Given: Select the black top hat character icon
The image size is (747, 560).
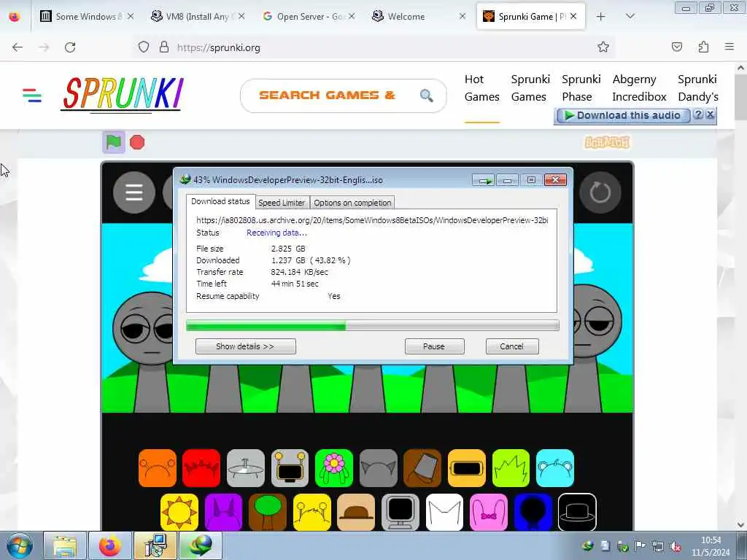Looking at the screenshot, I should point(577,513).
